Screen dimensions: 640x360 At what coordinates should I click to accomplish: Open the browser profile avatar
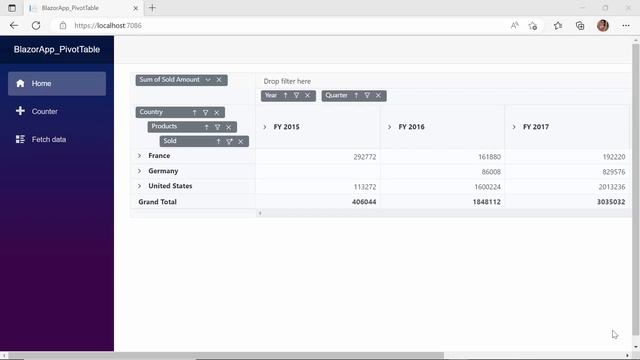click(603, 25)
